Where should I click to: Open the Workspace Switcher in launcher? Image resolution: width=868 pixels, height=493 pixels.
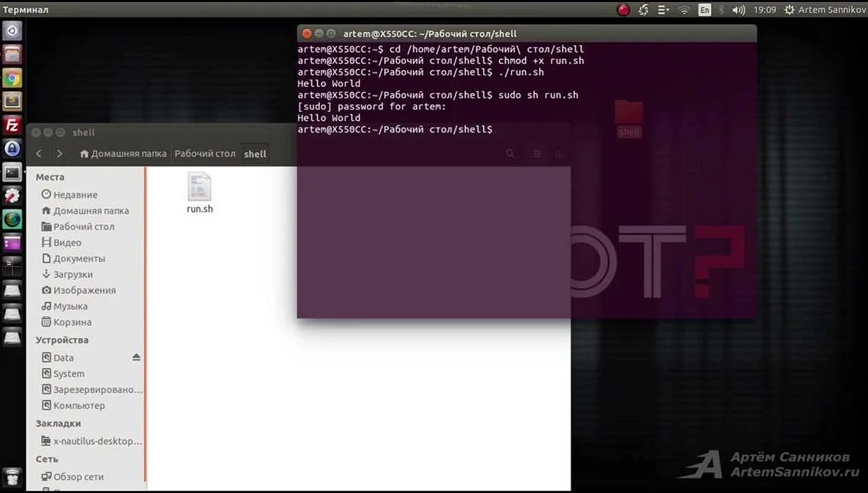(12, 266)
